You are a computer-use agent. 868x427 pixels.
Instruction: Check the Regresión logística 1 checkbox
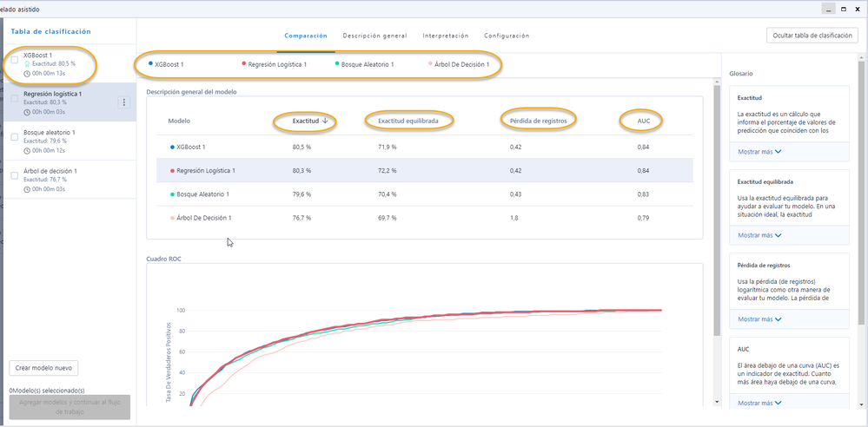coord(15,98)
